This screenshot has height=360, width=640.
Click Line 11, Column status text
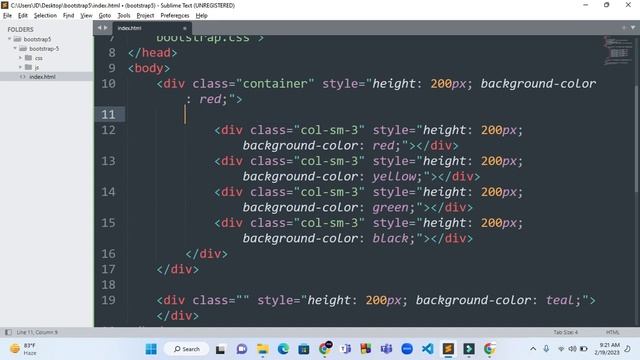coord(37,332)
